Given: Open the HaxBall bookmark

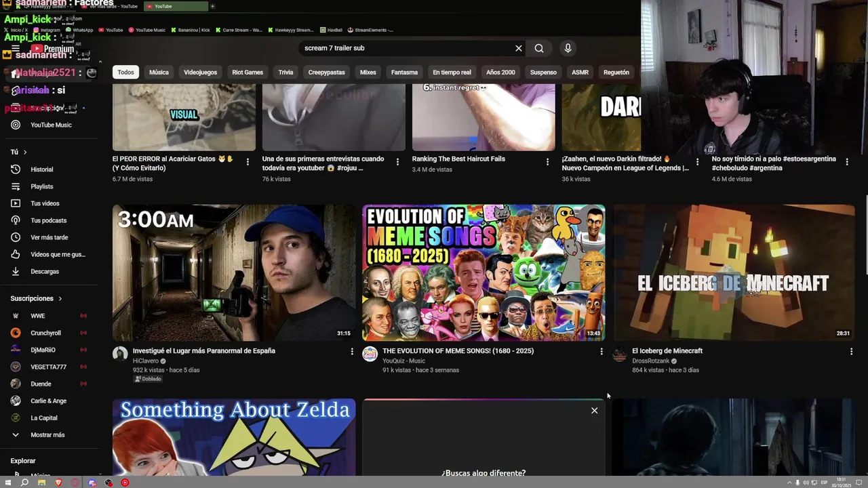Looking at the screenshot, I should pos(331,30).
